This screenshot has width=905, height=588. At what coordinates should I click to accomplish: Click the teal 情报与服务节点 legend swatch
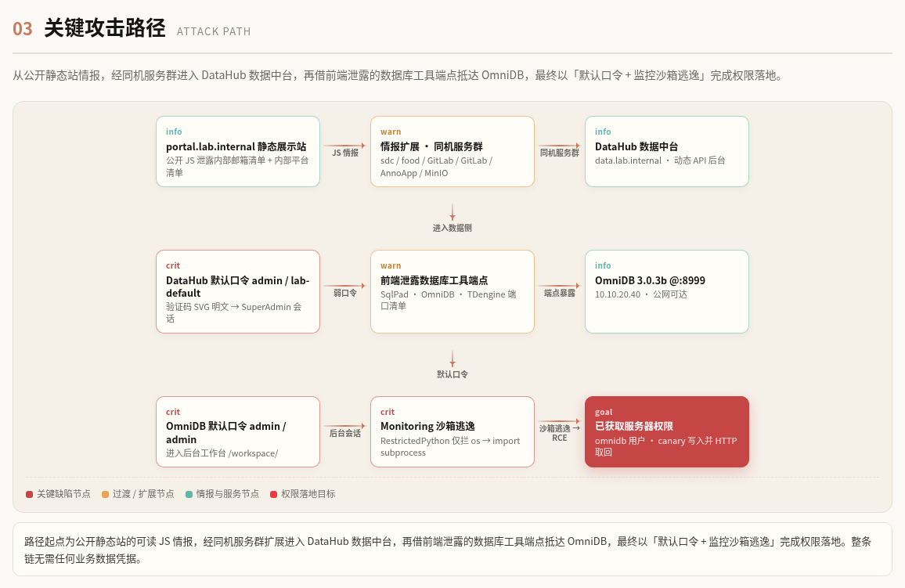[x=189, y=495]
